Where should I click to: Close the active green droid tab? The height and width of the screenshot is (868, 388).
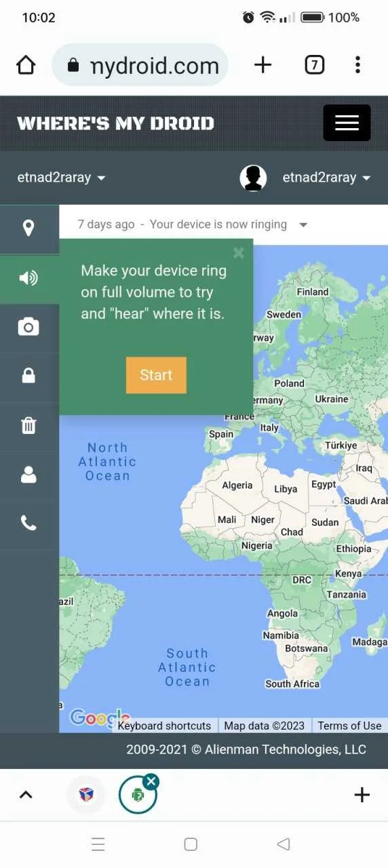point(151,782)
